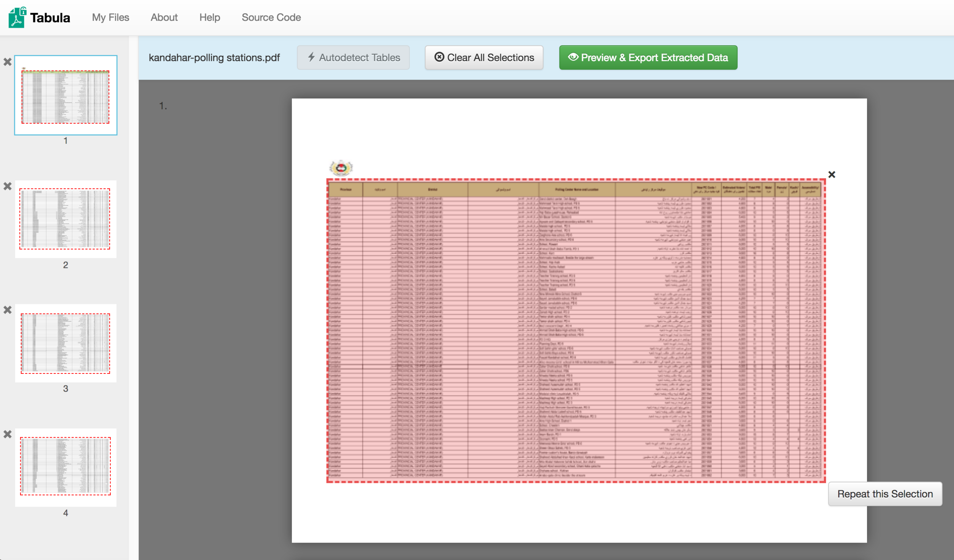This screenshot has width=954, height=560.
Task: Open the About page
Action: (164, 18)
